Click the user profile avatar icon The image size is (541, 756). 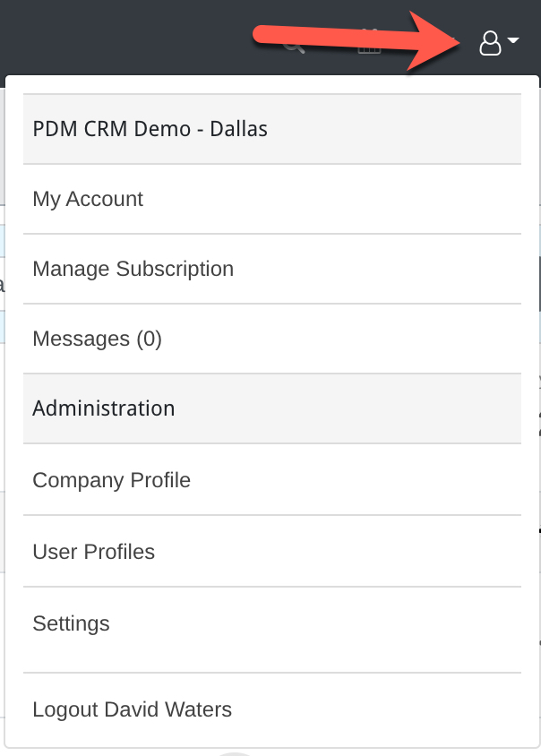490,43
